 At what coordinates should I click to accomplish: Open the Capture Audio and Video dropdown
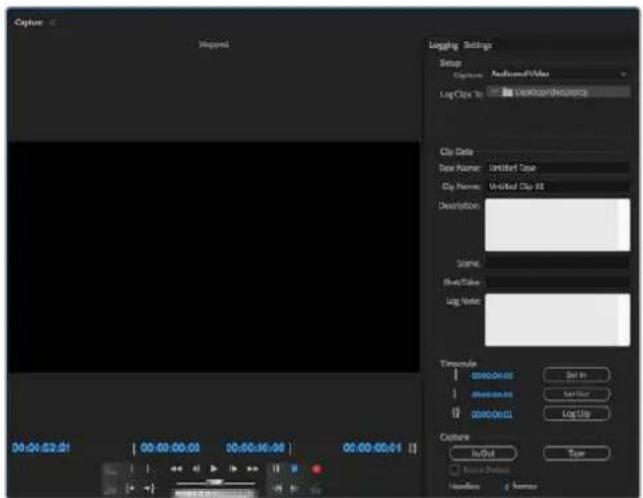click(558, 74)
